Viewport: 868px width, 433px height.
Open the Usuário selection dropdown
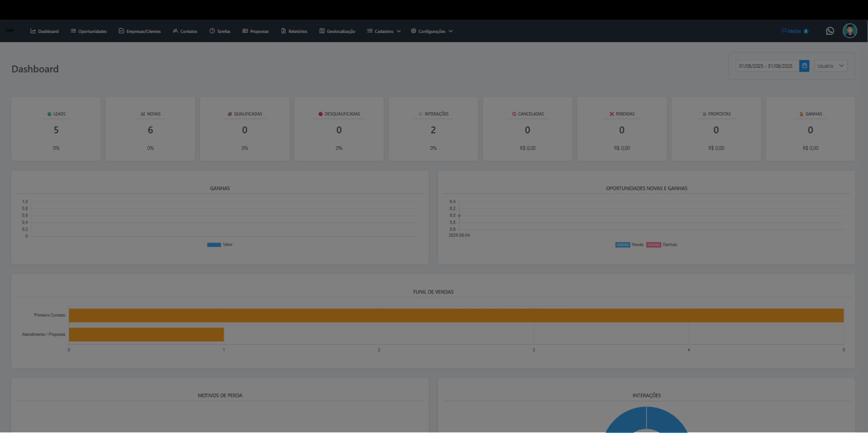[830, 66]
